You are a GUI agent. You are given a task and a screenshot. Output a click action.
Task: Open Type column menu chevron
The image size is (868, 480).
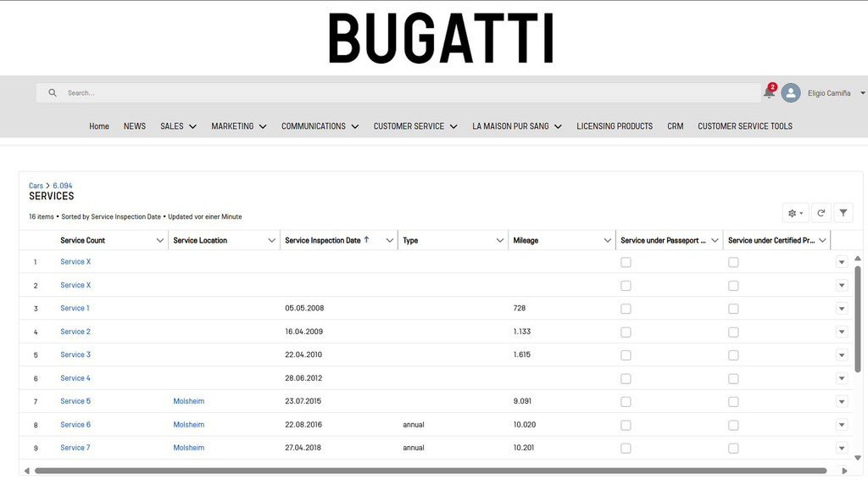500,240
